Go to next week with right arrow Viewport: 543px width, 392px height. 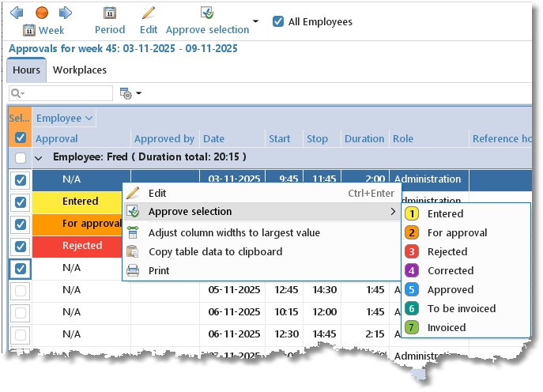click(66, 13)
